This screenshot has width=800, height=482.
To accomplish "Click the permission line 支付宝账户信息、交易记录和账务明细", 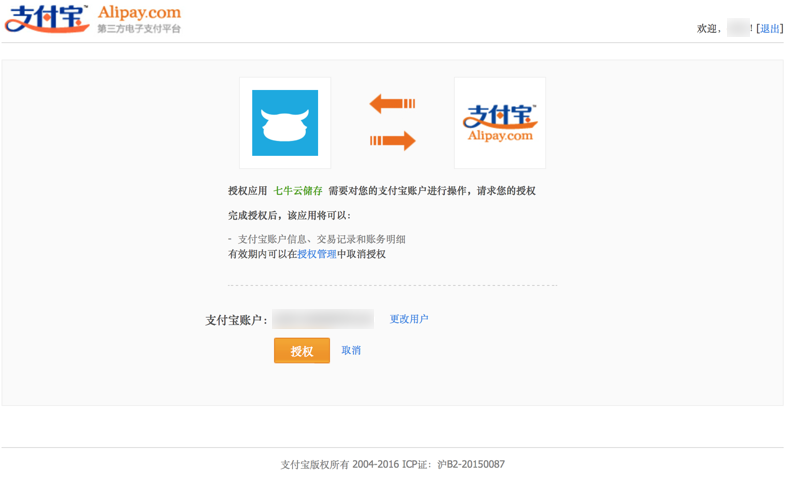I will coord(321,239).
